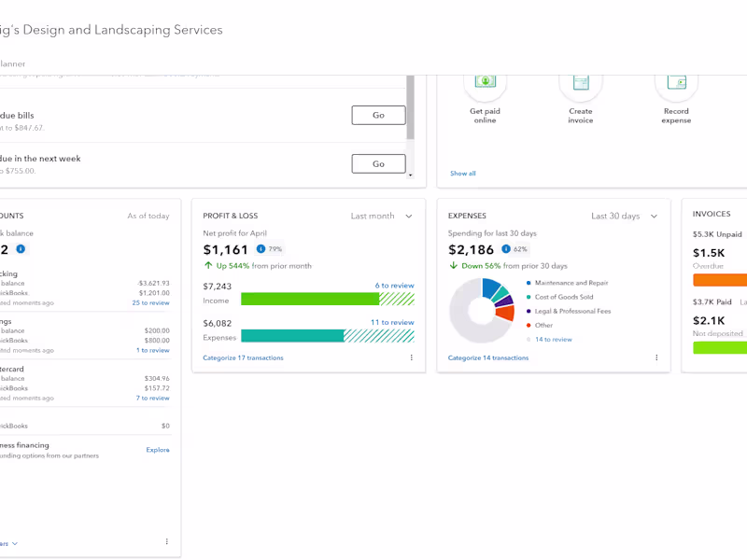The width and height of the screenshot is (747, 560).
Task: Click info icon next to bank balance
Action: coord(21,249)
